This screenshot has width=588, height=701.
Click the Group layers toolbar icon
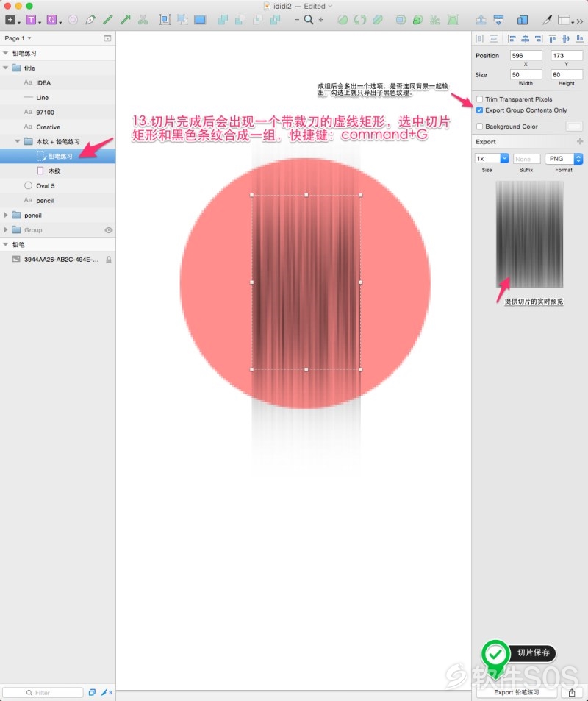click(165, 20)
